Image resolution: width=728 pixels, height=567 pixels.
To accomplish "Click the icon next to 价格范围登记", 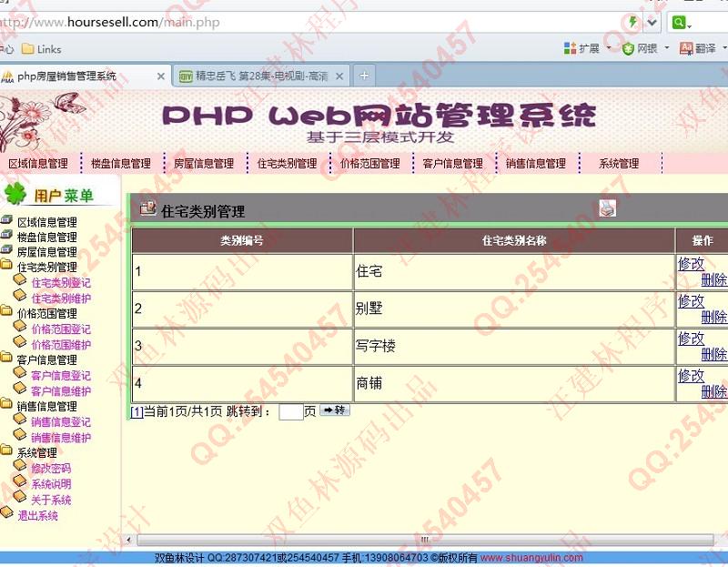I will 20,326.
